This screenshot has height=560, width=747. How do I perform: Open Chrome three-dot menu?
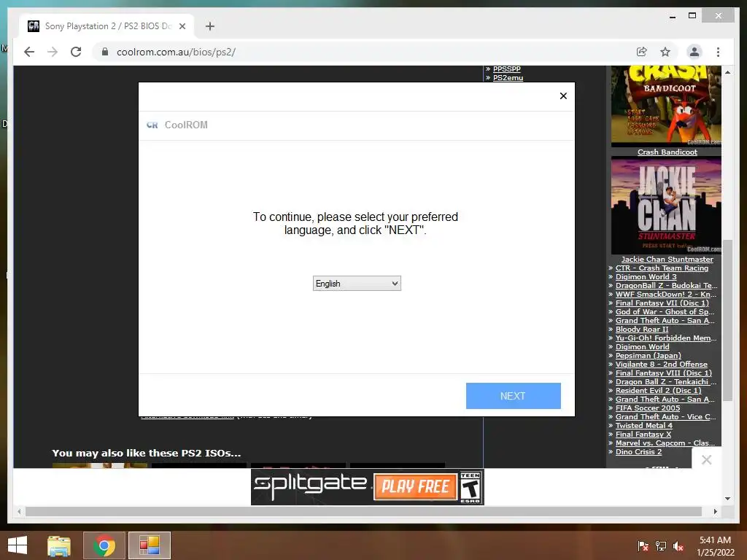click(x=718, y=52)
